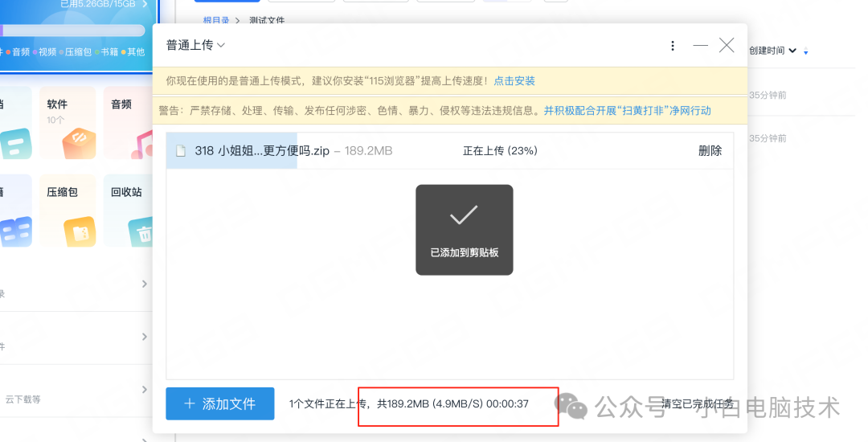Viewport: 868px width, 442px height.
Task: Minimize the upload dialog
Action: 700,45
